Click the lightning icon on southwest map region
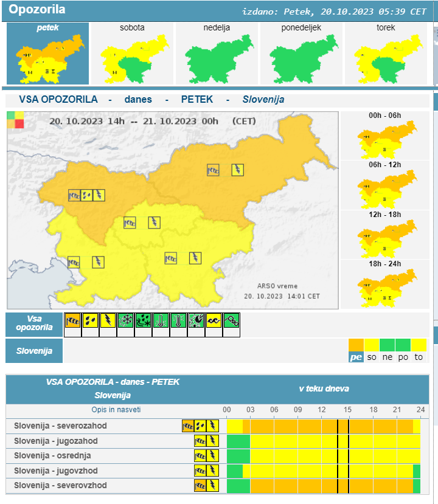This screenshot has height=504, width=438. (98, 262)
